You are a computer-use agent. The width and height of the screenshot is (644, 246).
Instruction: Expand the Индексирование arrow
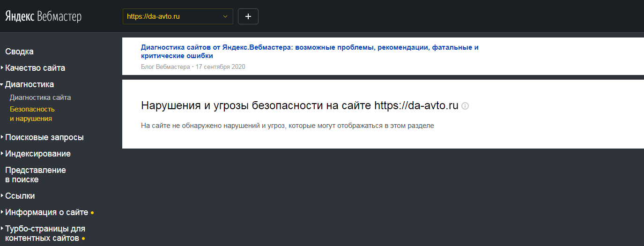[x=2, y=154]
